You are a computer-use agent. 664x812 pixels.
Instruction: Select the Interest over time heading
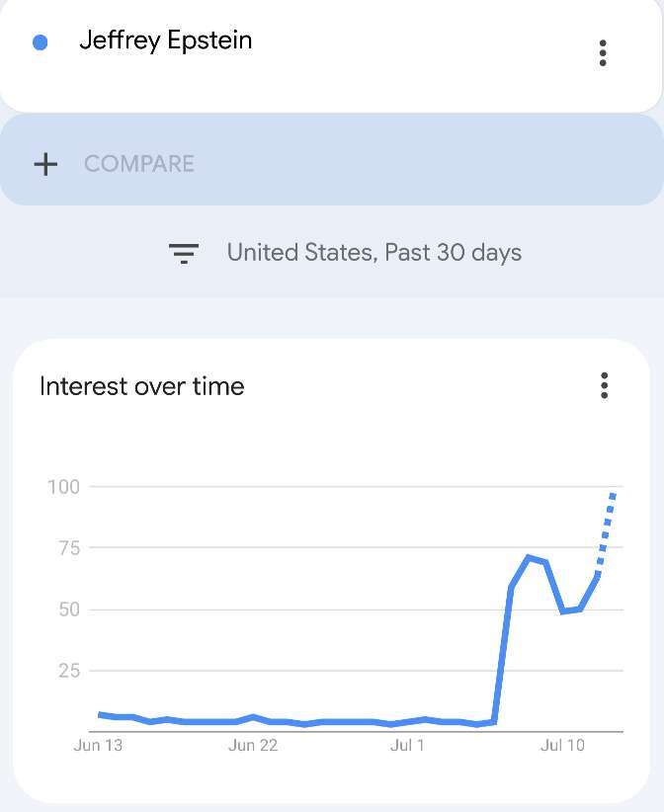click(142, 386)
